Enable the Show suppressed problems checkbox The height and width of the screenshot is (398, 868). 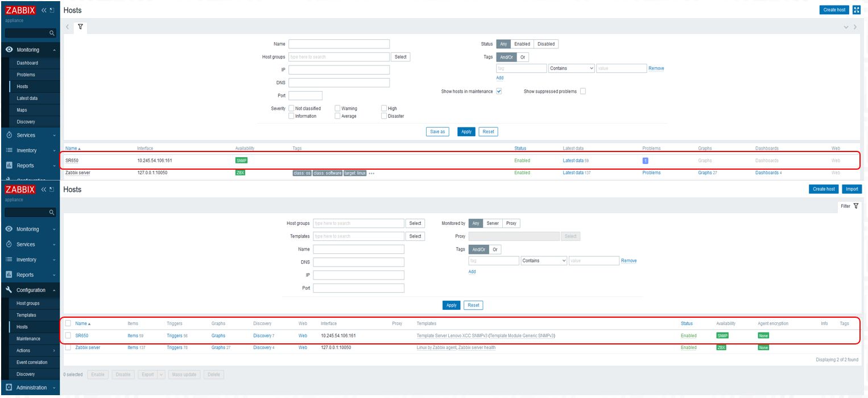[x=583, y=91]
